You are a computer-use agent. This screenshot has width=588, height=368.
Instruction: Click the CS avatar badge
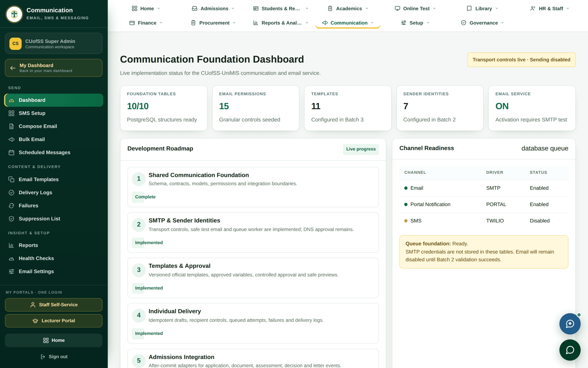[15, 44]
